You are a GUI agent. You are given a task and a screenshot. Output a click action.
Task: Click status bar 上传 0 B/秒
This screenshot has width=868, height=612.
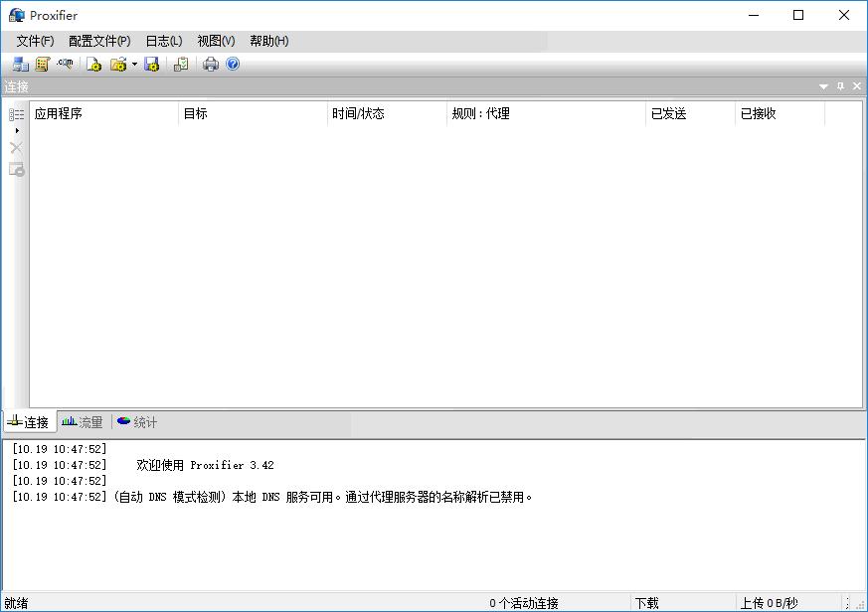click(769, 603)
